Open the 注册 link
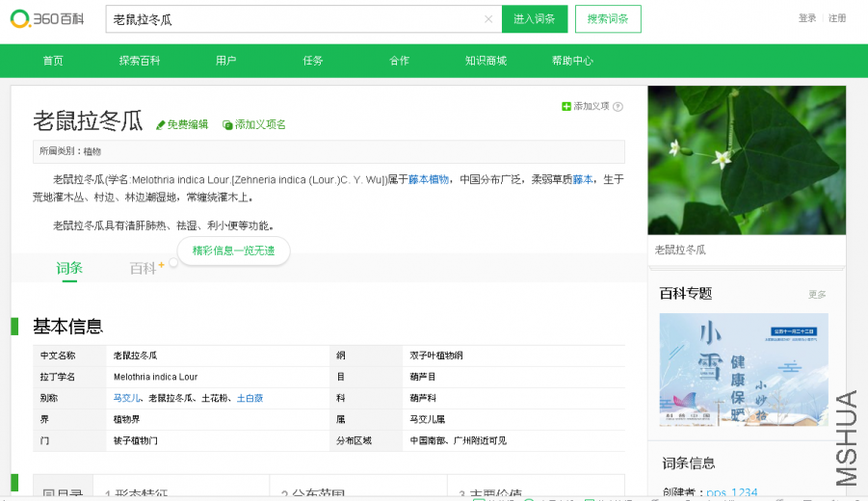 click(837, 18)
